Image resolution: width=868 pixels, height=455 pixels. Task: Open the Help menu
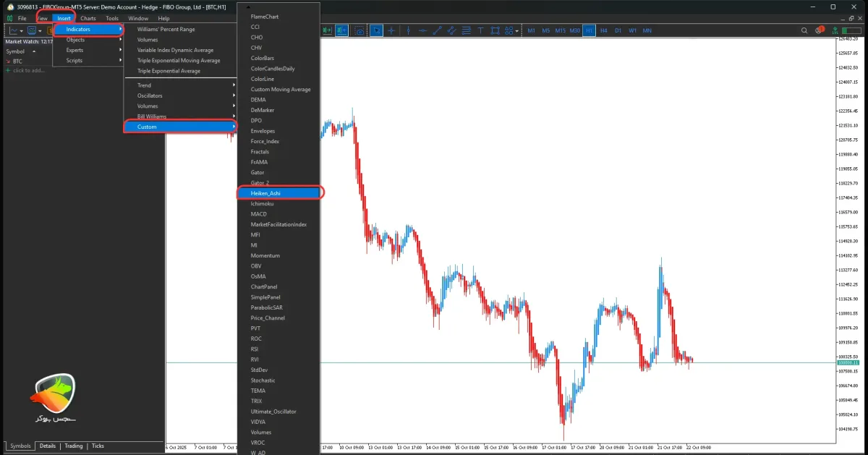point(163,18)
